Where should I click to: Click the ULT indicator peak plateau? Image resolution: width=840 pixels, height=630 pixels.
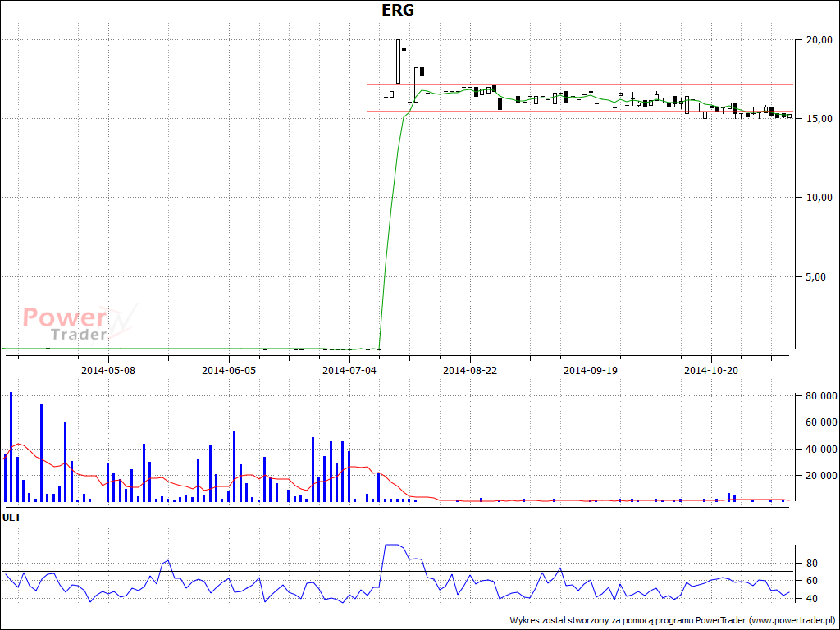[392, 545]
